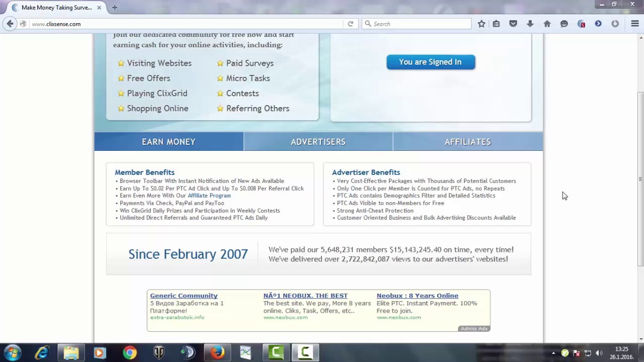The width and height of the screenshot is (644, 362).
Task: Launch Internet Explorer from the taskbar
Action: click(42, 353)
